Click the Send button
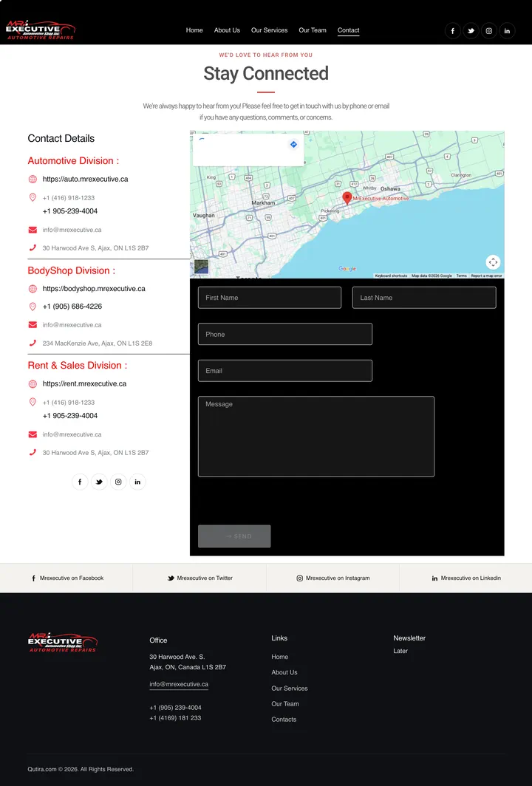 [x=234, y=536]
